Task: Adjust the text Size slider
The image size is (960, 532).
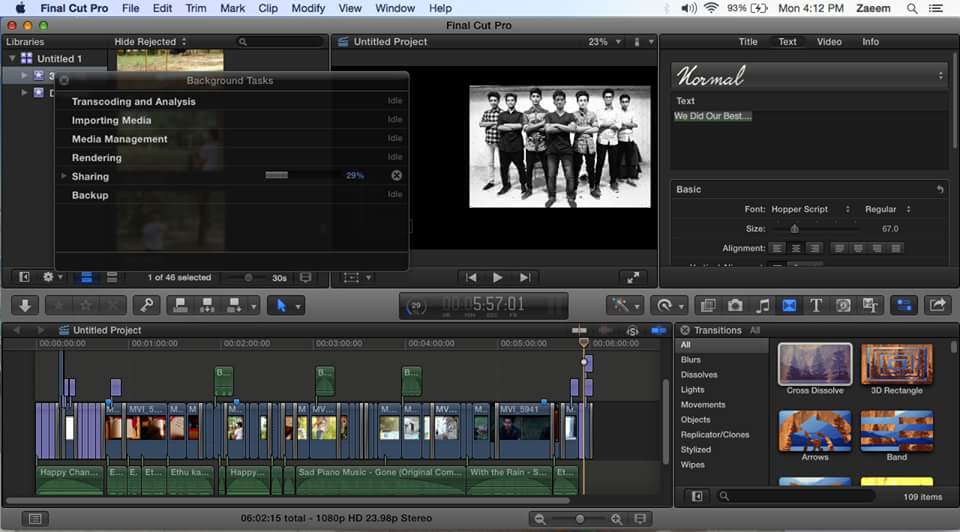Action: pos(794,229)
